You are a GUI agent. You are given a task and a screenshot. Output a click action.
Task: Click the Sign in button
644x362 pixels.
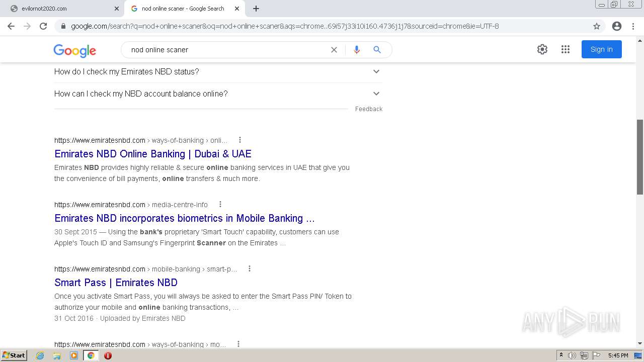tap(602, 49)
